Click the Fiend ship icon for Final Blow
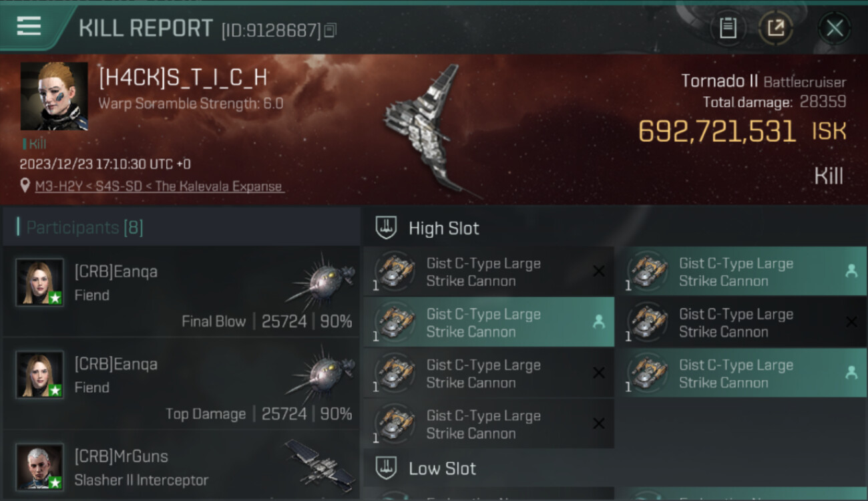The width and height of the screenshot is (868, 501). click(320, 276)
